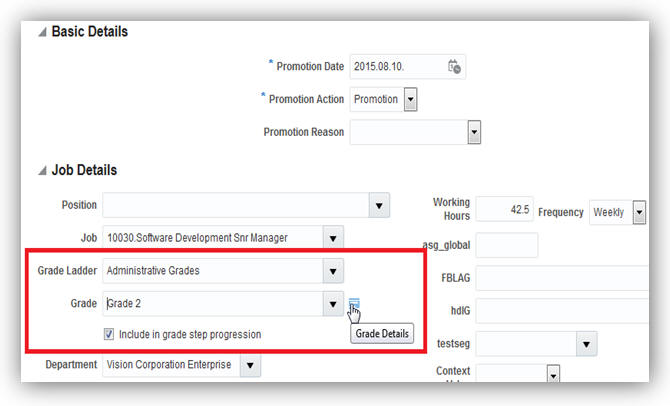This screenshot has width=670, height=406.
Task: Open the Frequency dropdown
Action: [x=638, y=213]
